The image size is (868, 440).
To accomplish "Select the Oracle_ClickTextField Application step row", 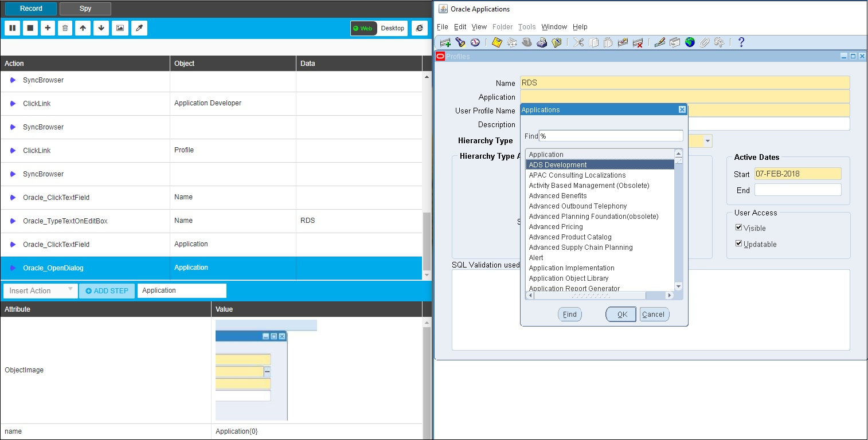I will click(211, 245).
